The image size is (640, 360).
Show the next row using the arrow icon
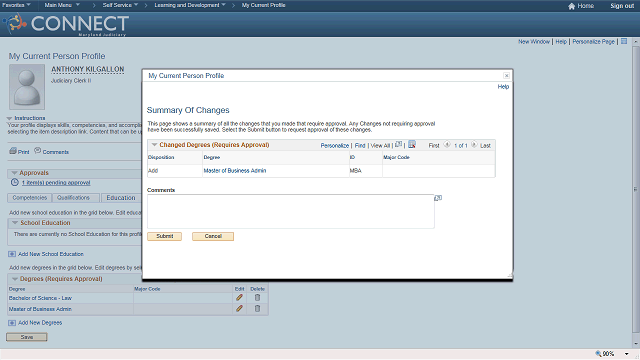[474, 144]
